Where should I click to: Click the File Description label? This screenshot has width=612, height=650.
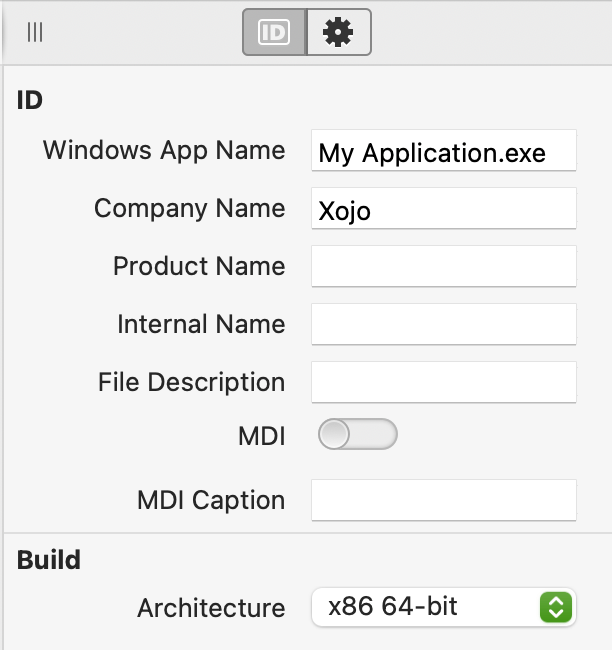coord(192,383)
